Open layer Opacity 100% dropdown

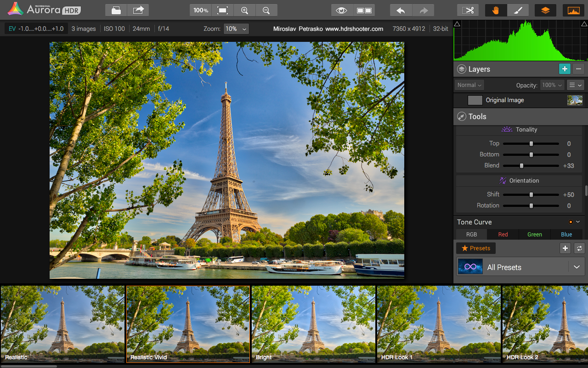click(x=553, y=85)
